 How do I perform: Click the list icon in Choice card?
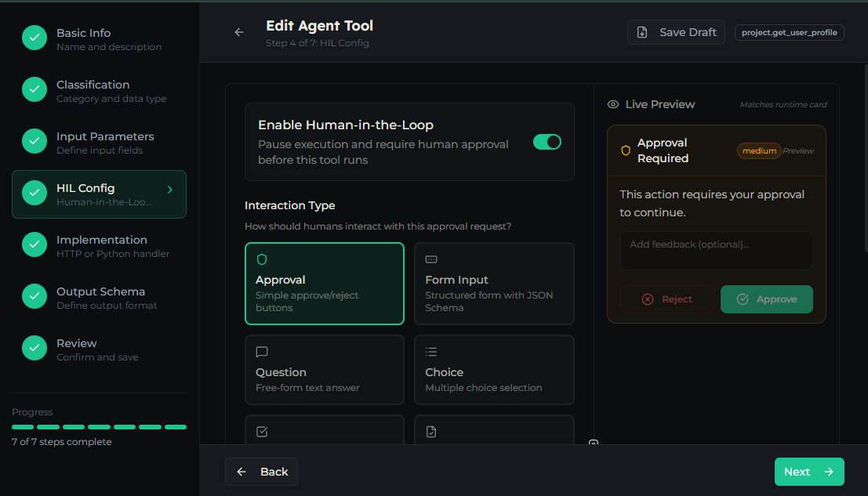[431, 352]
